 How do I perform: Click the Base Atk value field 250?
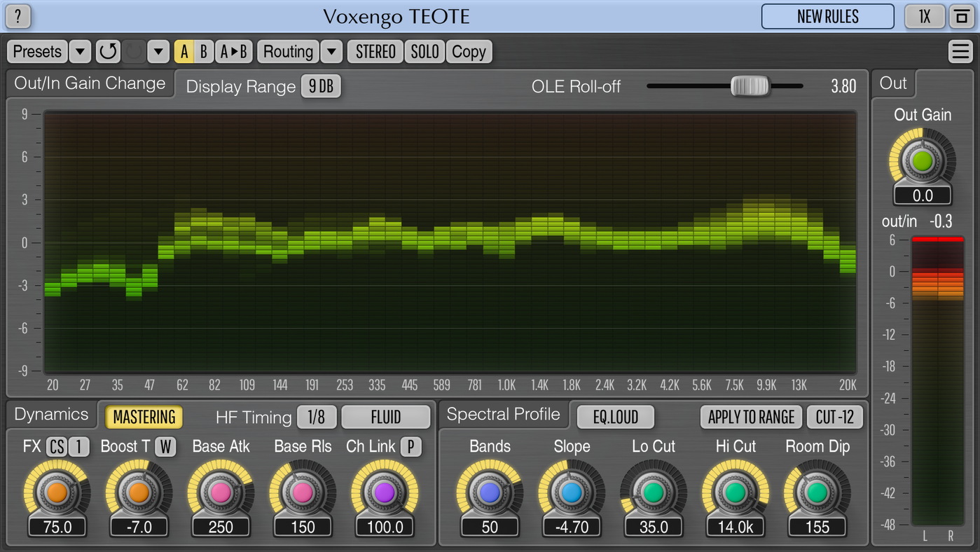coord(221,527)
